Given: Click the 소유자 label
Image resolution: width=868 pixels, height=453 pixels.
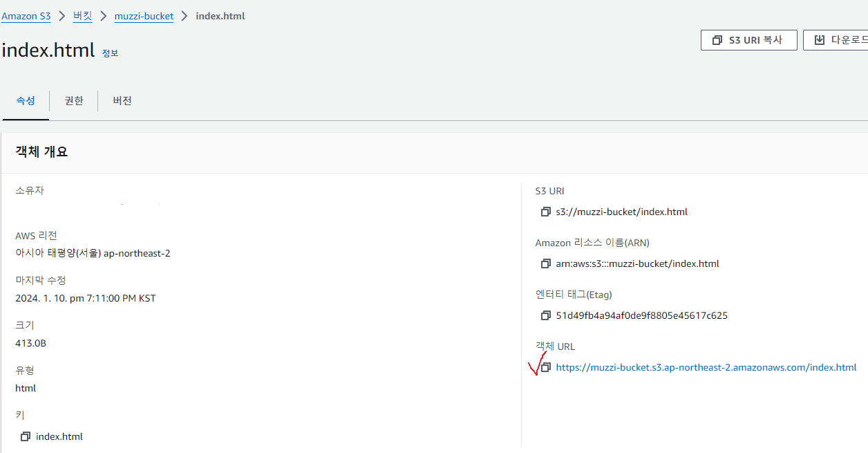Looking at the screenshot, I should pos(30,191).
